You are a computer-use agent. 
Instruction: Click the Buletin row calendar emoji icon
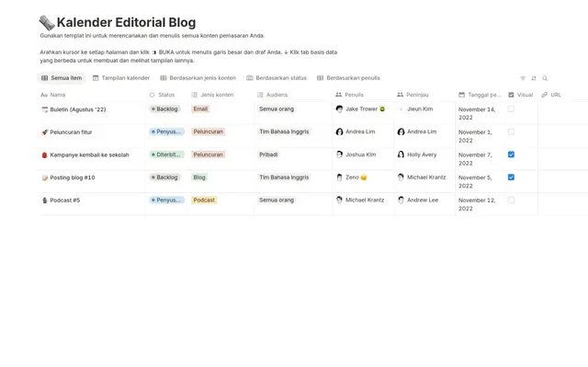point(45,109)
